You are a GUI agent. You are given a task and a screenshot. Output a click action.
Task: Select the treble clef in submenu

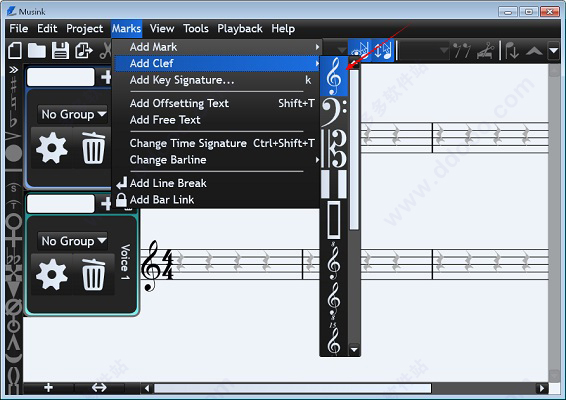coord(334,76)
